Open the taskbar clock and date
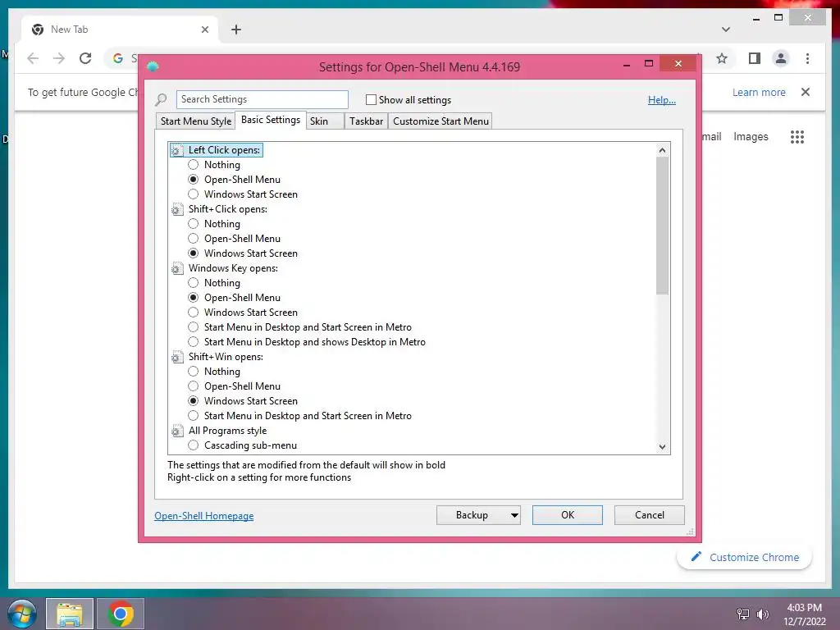 click(x=804, y=614)
